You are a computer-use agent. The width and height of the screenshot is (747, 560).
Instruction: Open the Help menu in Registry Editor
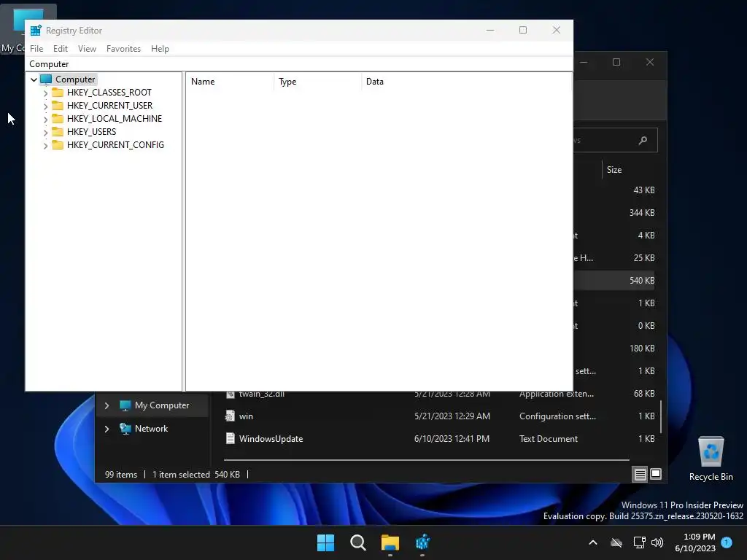[x=160, y=49]
